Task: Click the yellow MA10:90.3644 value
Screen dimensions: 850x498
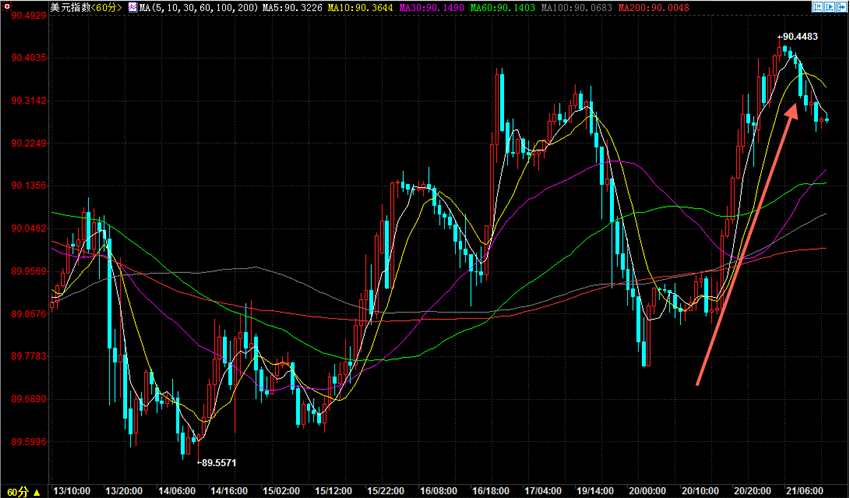Action: (360, 8)
